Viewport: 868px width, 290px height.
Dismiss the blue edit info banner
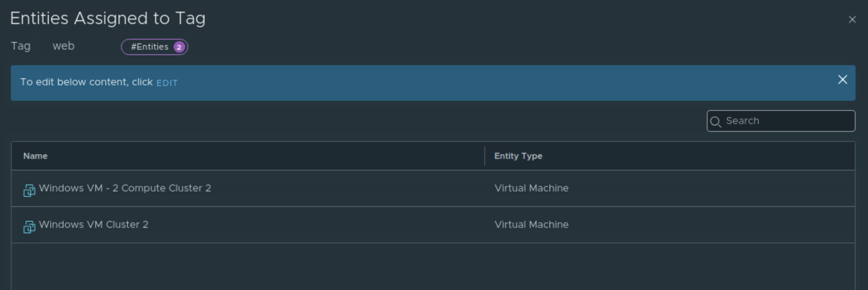[842, 80]
